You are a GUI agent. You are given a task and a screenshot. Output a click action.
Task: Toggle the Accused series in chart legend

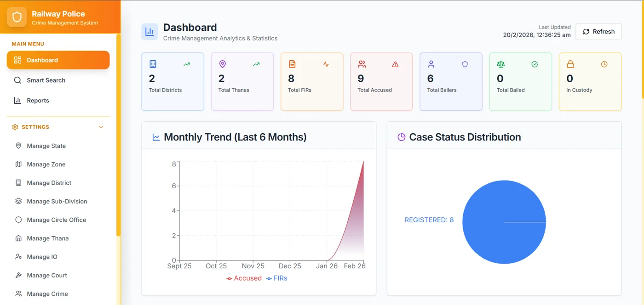click(244, 278)
